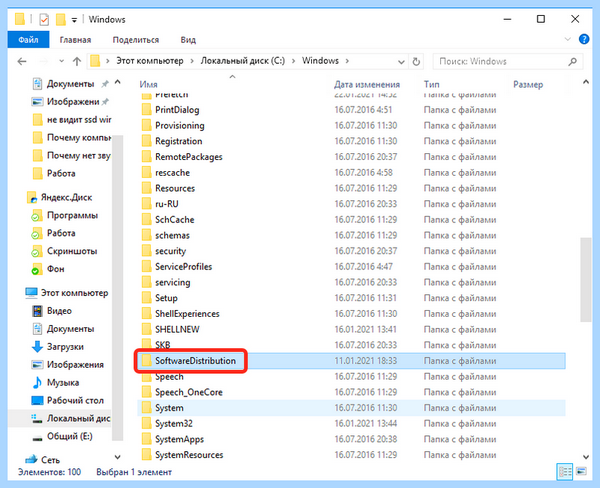600x488 pixels.
Task: Click the RemotePackages folder icon
Action: 146,157
